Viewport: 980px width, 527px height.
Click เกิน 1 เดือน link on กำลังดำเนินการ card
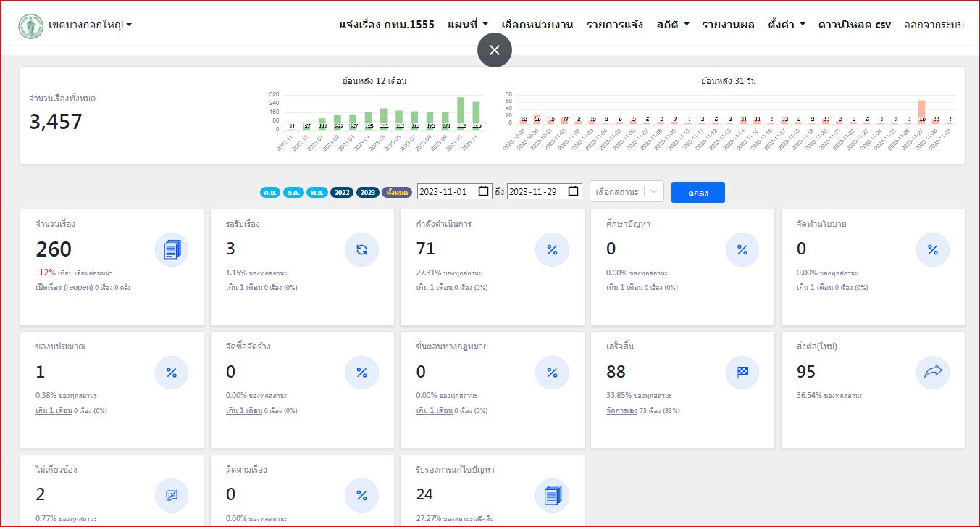435,288
